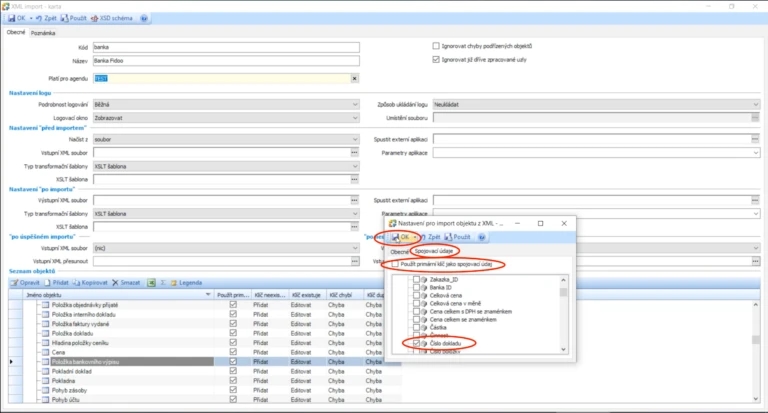Open Jméno objektu column filter arrow

[208, 294]
